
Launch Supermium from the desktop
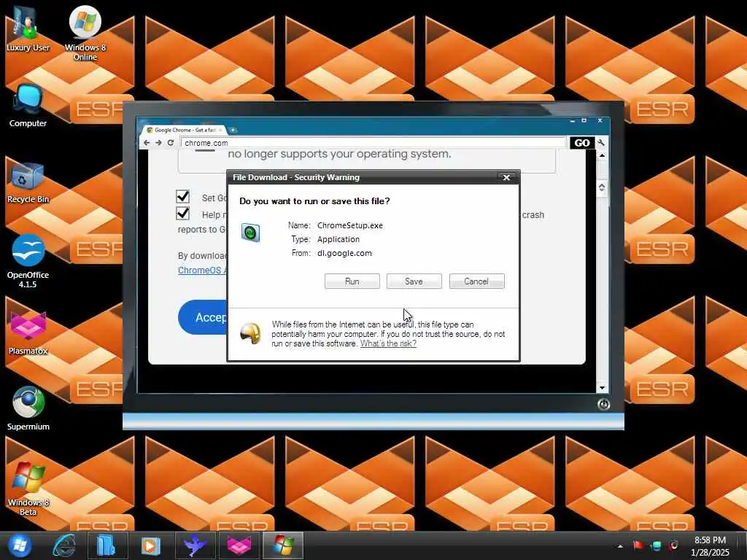28,408
